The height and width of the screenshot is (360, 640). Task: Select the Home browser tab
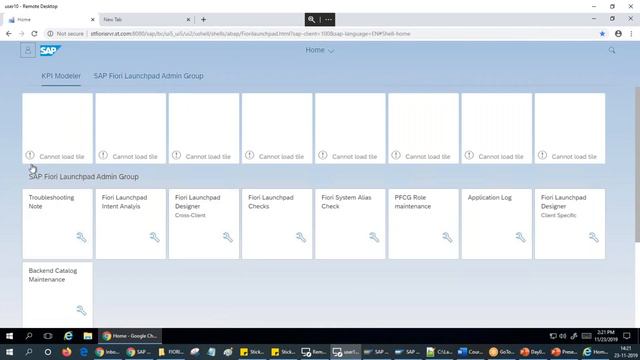coord(50,20)
